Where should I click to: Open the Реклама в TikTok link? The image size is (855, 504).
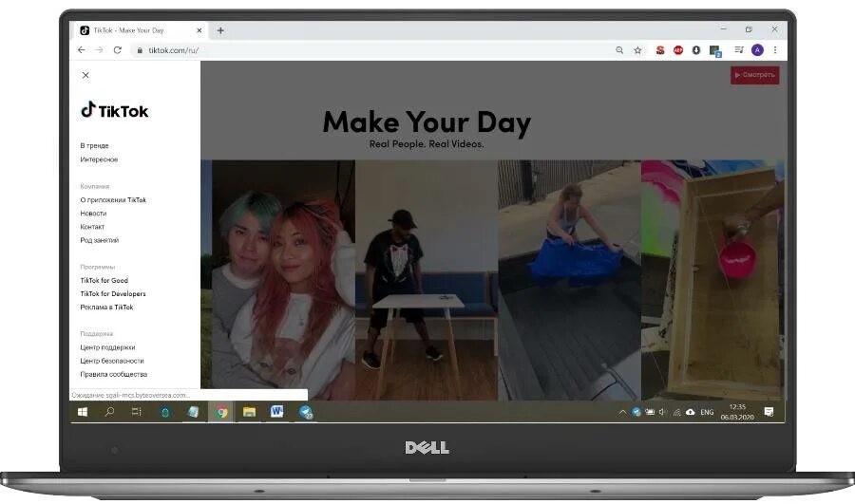[106, 307]
